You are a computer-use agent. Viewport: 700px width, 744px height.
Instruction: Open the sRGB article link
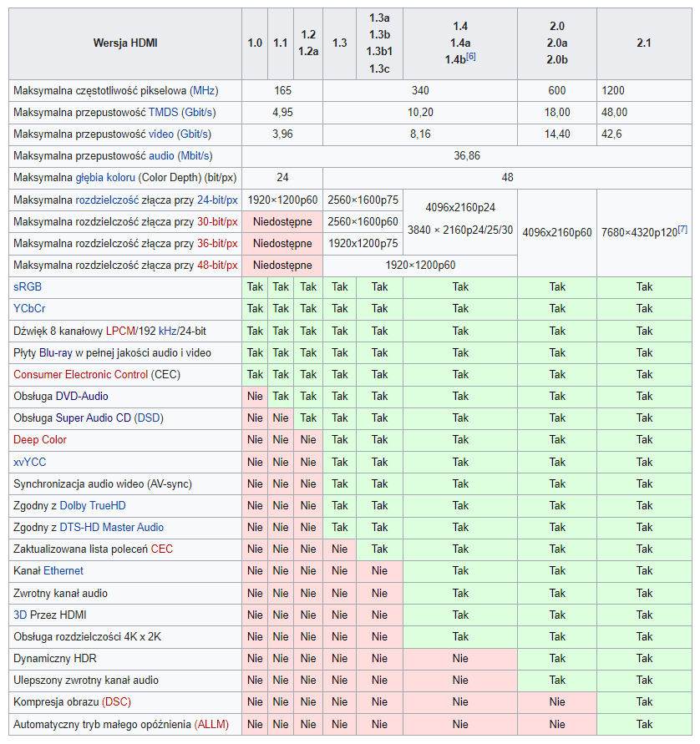point(28,287)
